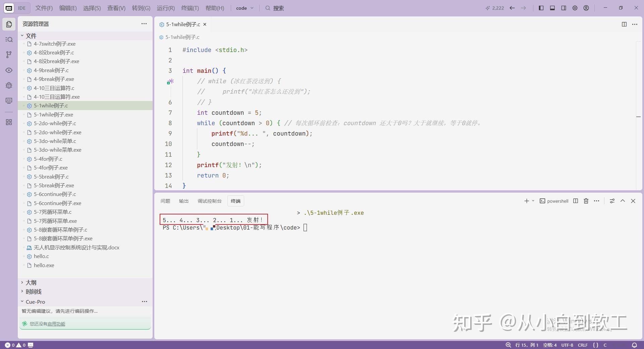Split the editor to the right
644x349 pixels.
[x=624, y=24]
